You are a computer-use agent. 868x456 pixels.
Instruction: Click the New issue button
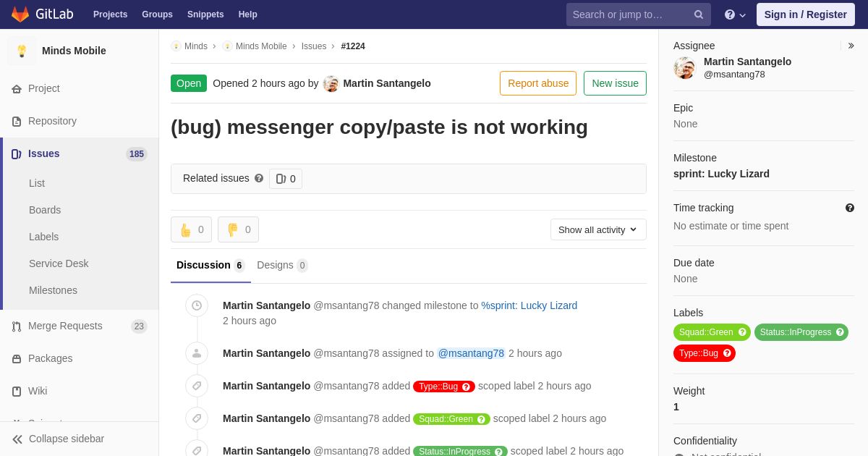tap(615, 83)
